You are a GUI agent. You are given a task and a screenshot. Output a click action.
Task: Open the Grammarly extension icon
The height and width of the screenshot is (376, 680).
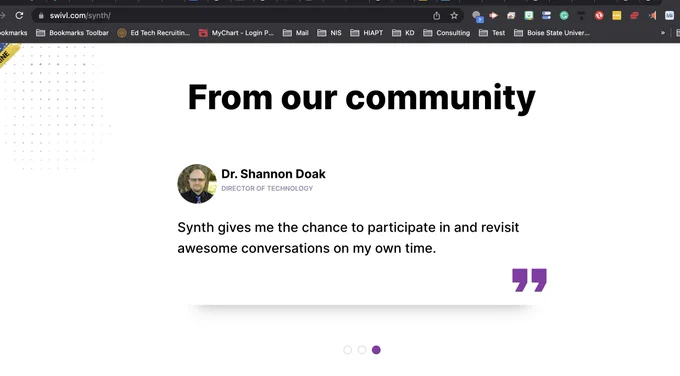click(564, 16)
